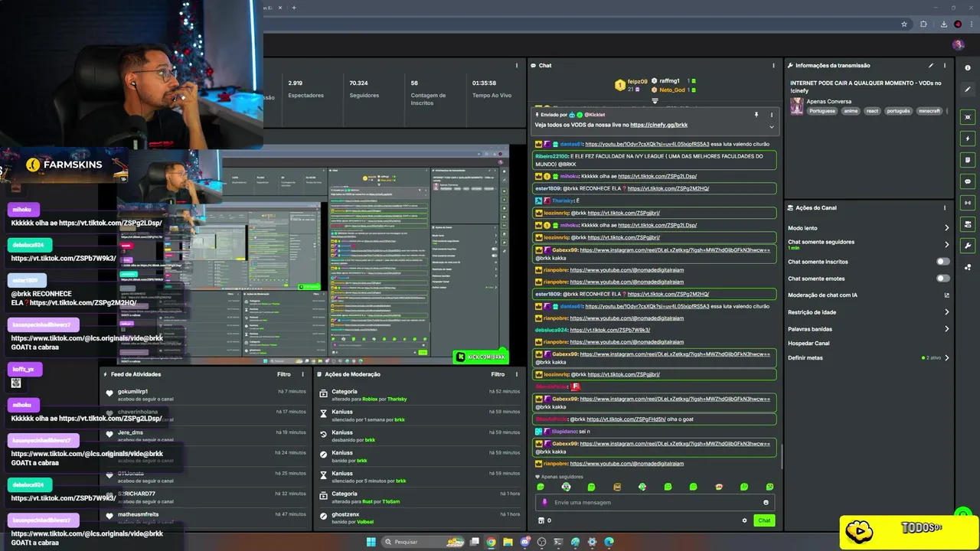Toggle Chat somente emotes switch
This screenshot has width=980, height=551.
coord(943,279)
